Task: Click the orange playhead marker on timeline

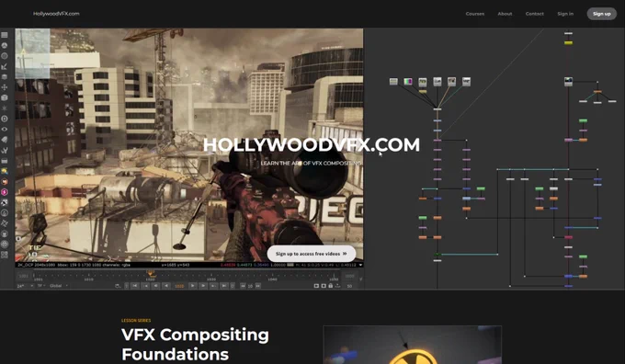Action: pyautogui.click(x=150, y=273)
